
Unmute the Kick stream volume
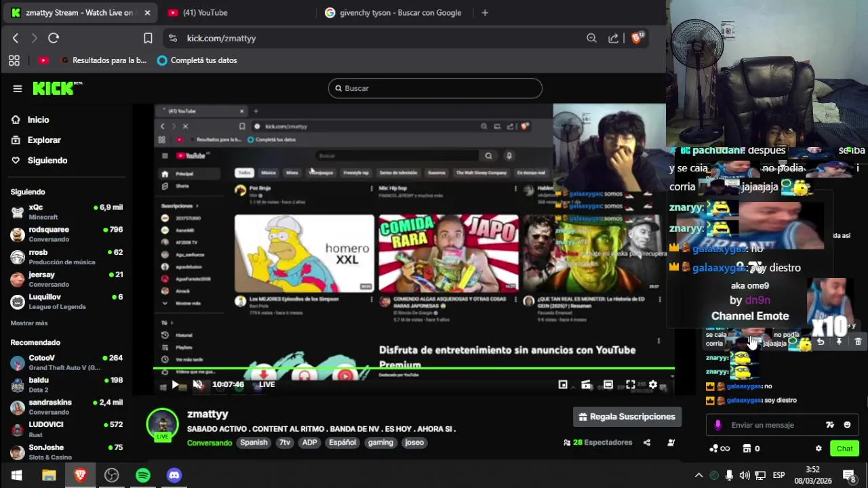coord(197,384)
